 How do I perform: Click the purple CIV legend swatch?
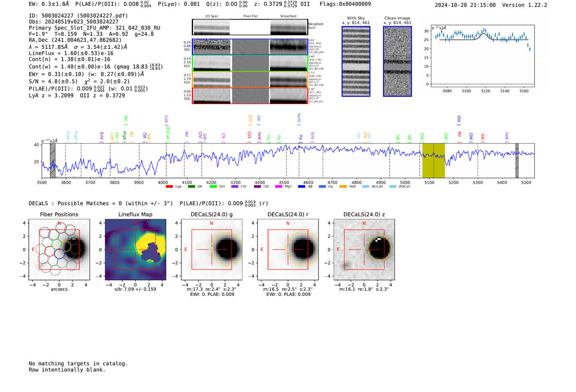[235, 187]
